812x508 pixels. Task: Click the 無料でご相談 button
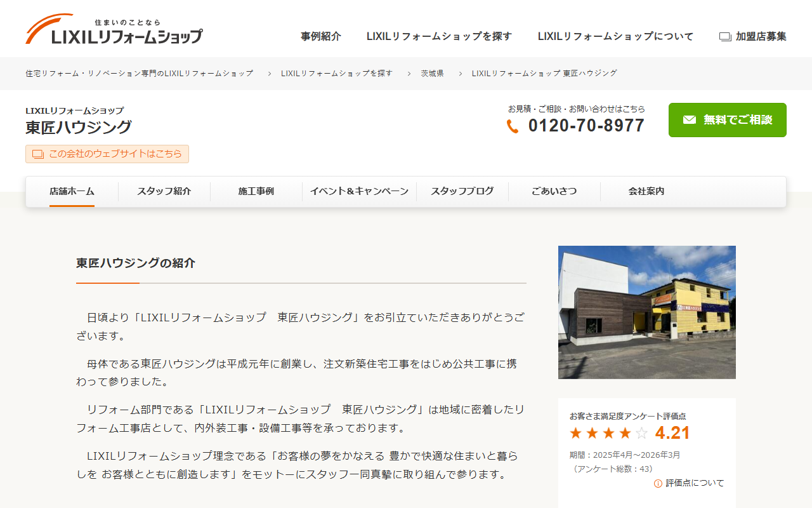pos(728,120)
